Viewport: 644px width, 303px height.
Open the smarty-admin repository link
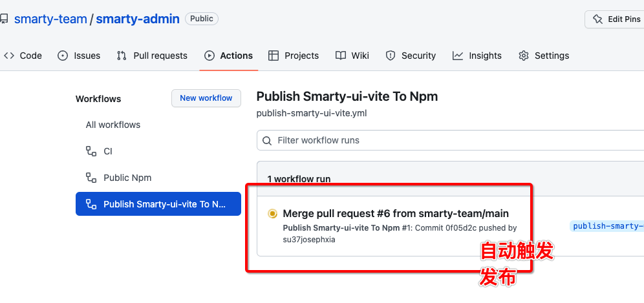click(x=138, y=19)
